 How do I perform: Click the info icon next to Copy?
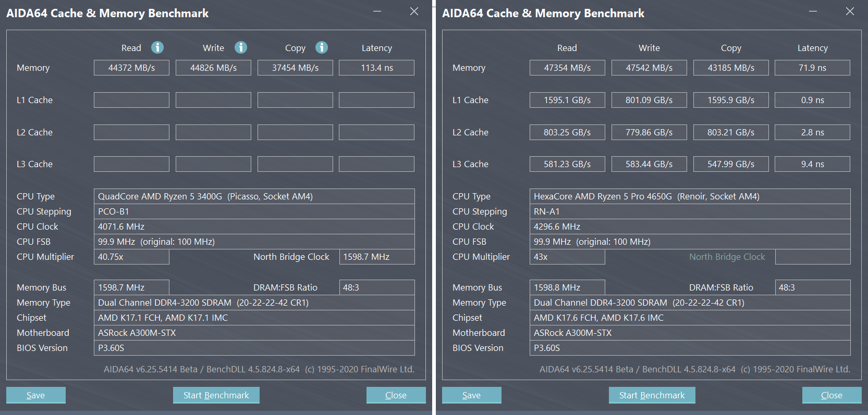coord(322,47)
